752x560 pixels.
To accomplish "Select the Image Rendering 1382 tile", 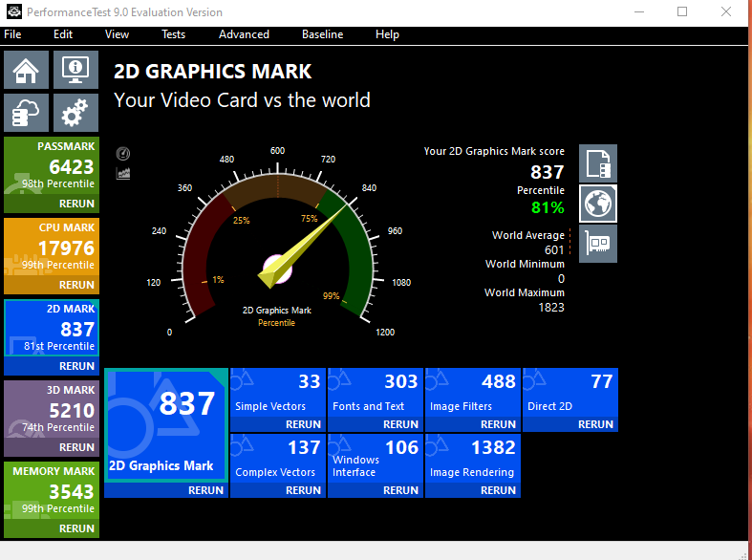I will tap(473, 459).
